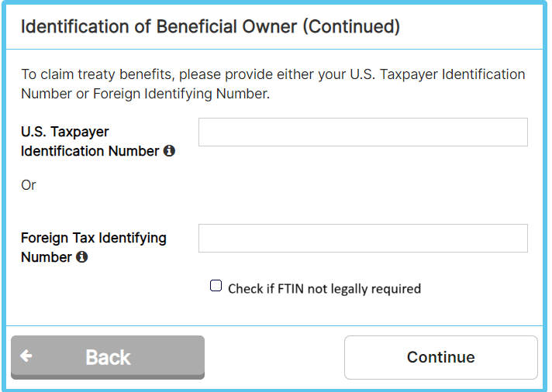Click the 'Or' separator text
552x392 pixels.
coord(29,185)
